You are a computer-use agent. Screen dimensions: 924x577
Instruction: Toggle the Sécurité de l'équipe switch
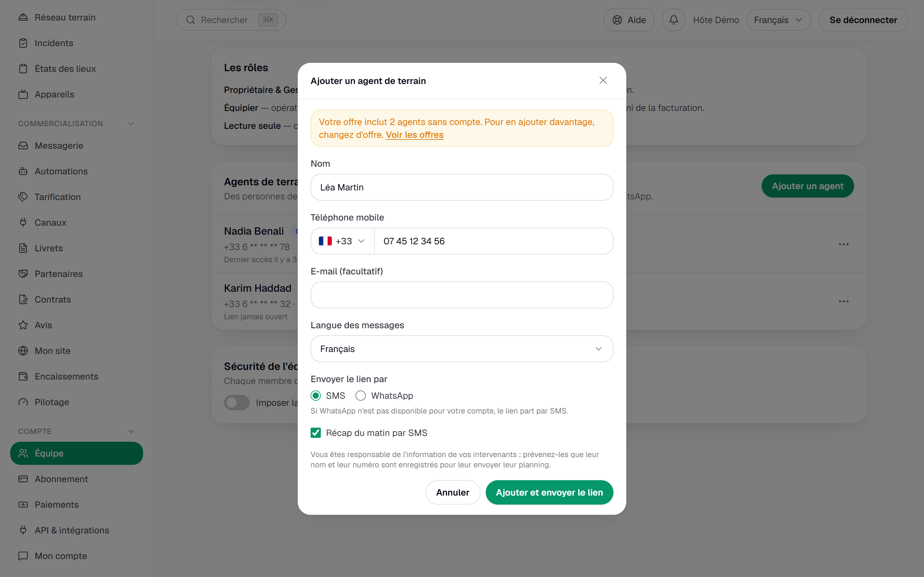(237, 403)
